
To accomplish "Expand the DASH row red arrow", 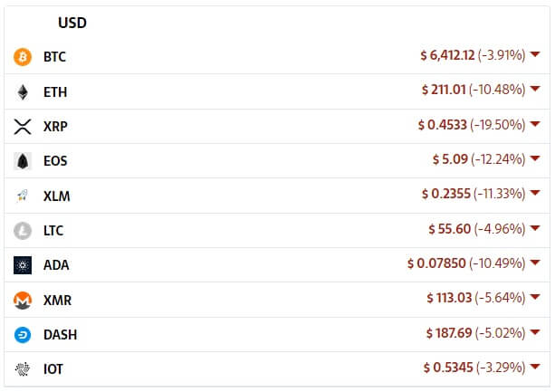I will [x=535, y=332].
